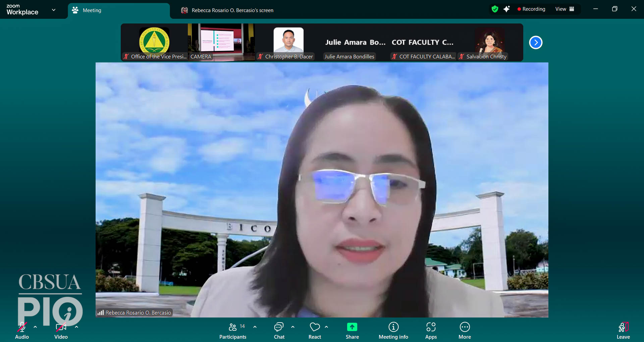Open Meeting info
This screenshot has width=644, height=342.
pyautogui.click(x=393, y=331)
